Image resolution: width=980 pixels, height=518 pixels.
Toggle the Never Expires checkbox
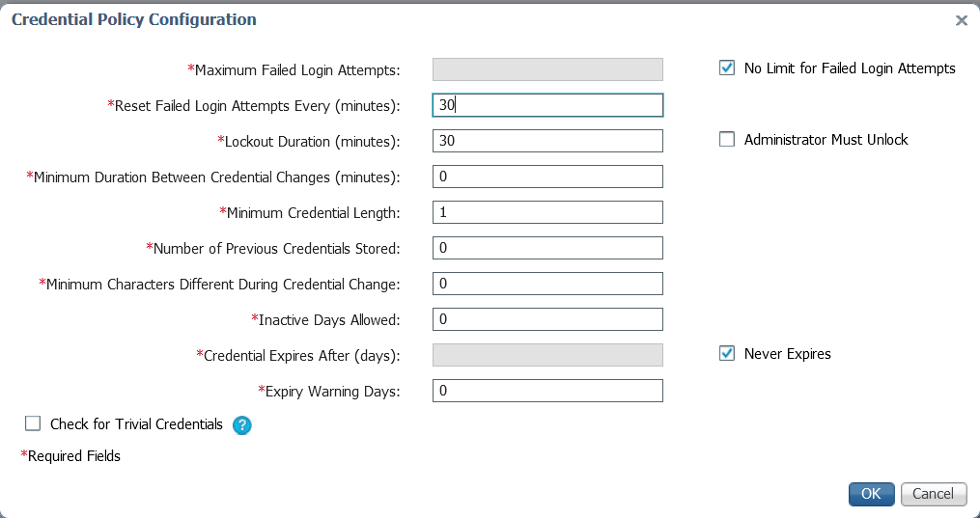coord(727,354)
